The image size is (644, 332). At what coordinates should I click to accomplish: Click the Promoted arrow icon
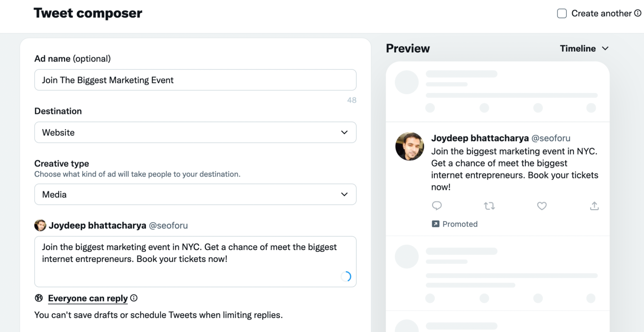[435, 224]
